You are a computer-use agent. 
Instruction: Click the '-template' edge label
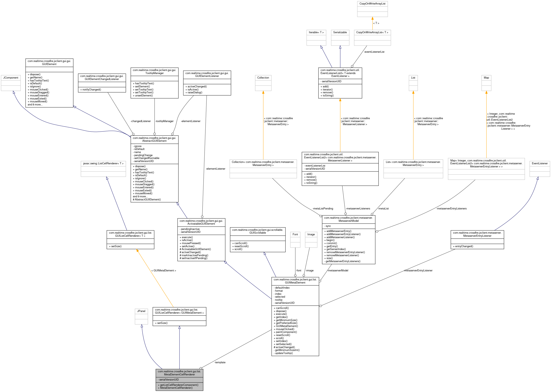[220, 362]
